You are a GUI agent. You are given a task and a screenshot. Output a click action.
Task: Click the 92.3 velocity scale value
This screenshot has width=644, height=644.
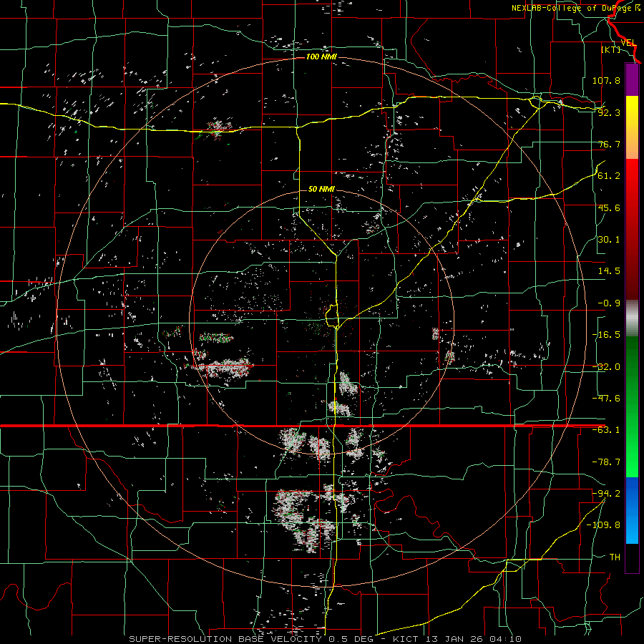[609, 112]
